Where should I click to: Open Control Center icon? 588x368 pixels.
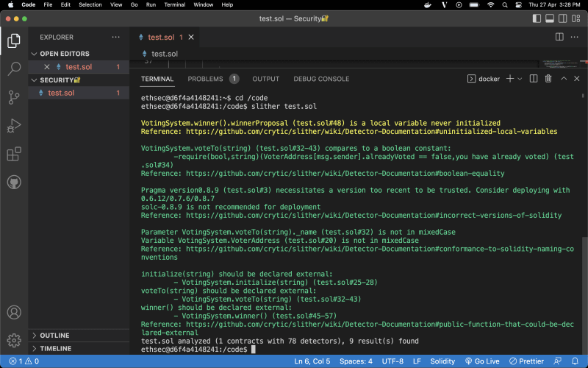(519, 5)
